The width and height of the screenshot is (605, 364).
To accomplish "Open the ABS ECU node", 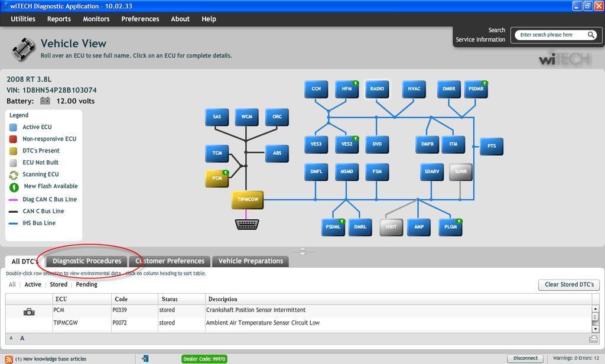I will click(x=277, y=154).
